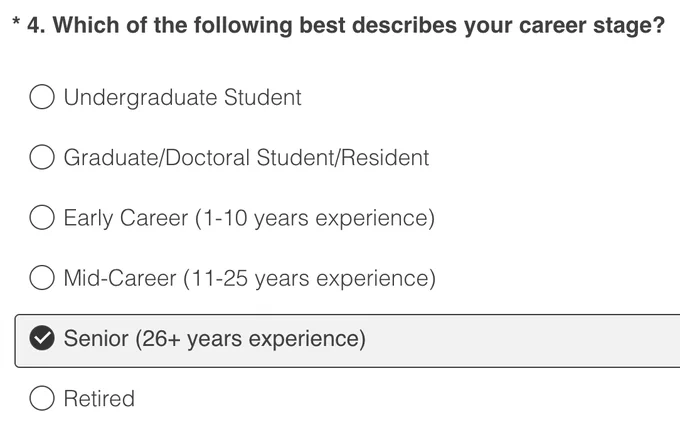Click the "(26+ years experience)" text
Viewport: 680px width, 437px height.
point(251,339)
